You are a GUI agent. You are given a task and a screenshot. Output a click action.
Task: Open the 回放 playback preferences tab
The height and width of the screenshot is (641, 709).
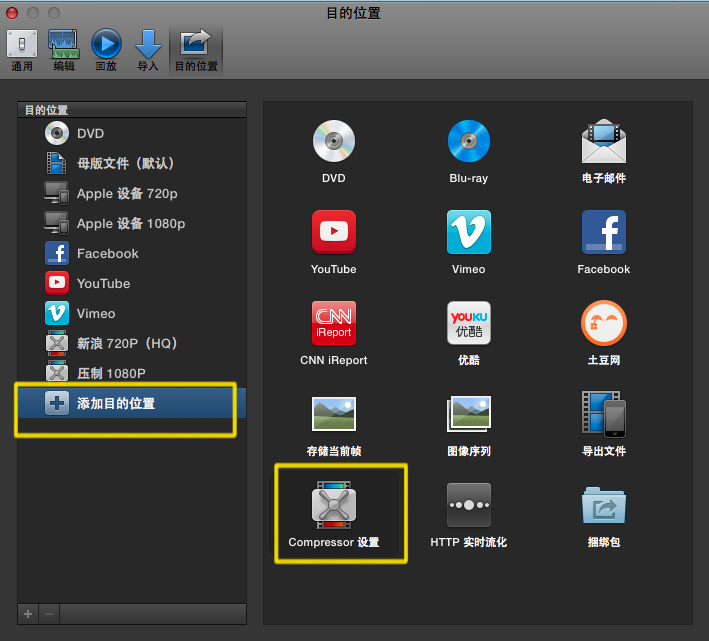click(106, 49)
